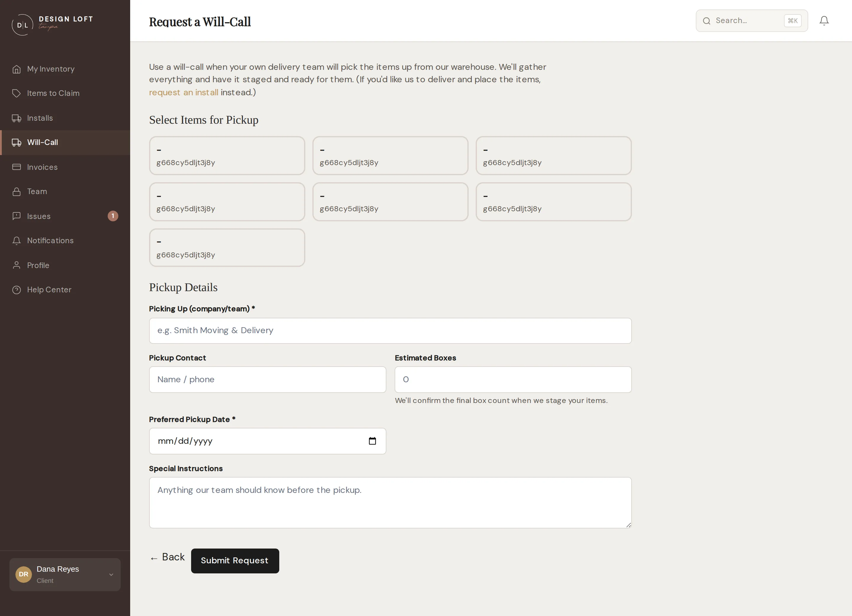This screenshot has width=852, height=616.
Task: Select the lone item card in third row
Action: [x=227, y=248]
